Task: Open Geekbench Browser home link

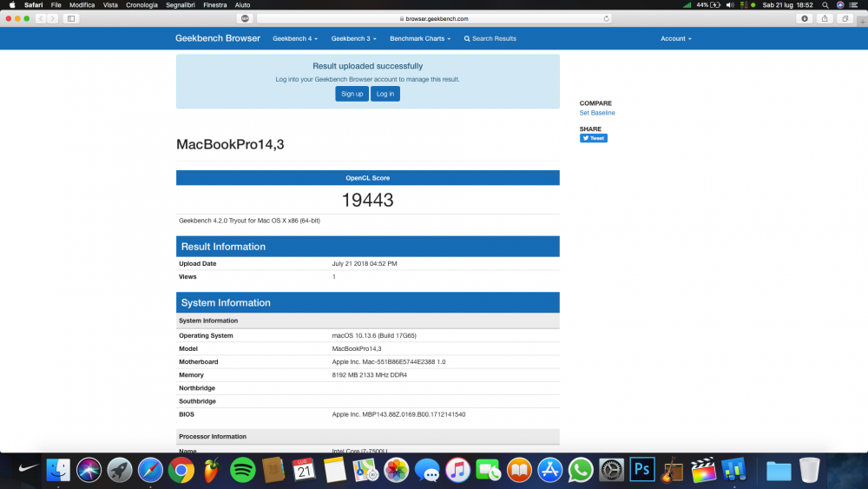Action: [218, 38]
